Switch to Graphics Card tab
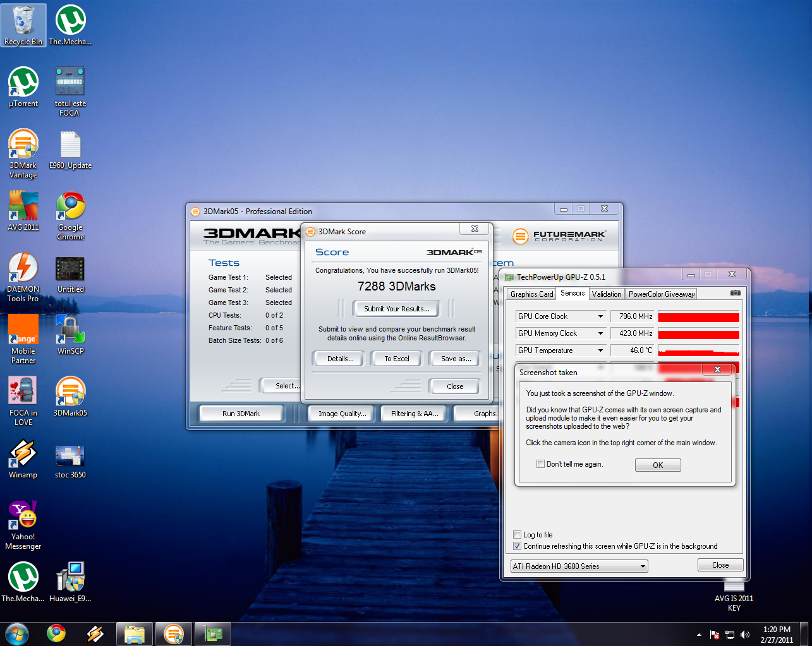Viewport: 812px width, 646px height. (x=531, y=294)
